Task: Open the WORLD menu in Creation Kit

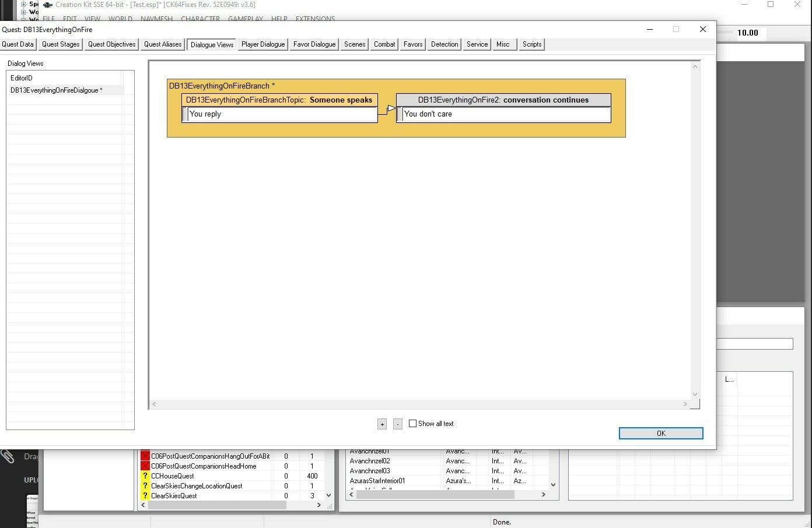Action: click(120, 19)
